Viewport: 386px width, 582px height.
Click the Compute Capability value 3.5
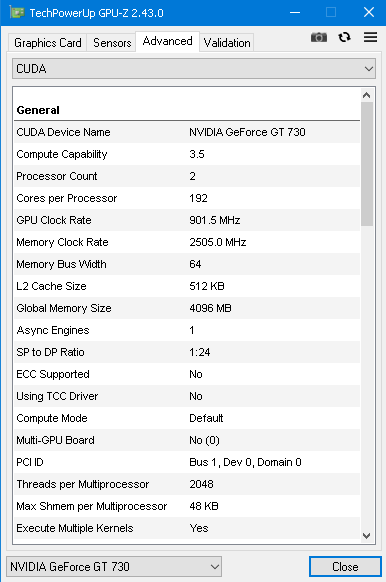197,154
